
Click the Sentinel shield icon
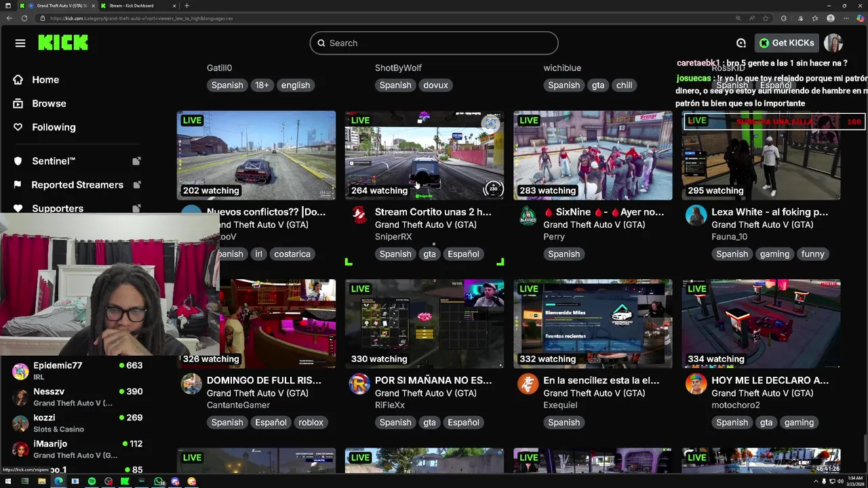pos(18,161)
